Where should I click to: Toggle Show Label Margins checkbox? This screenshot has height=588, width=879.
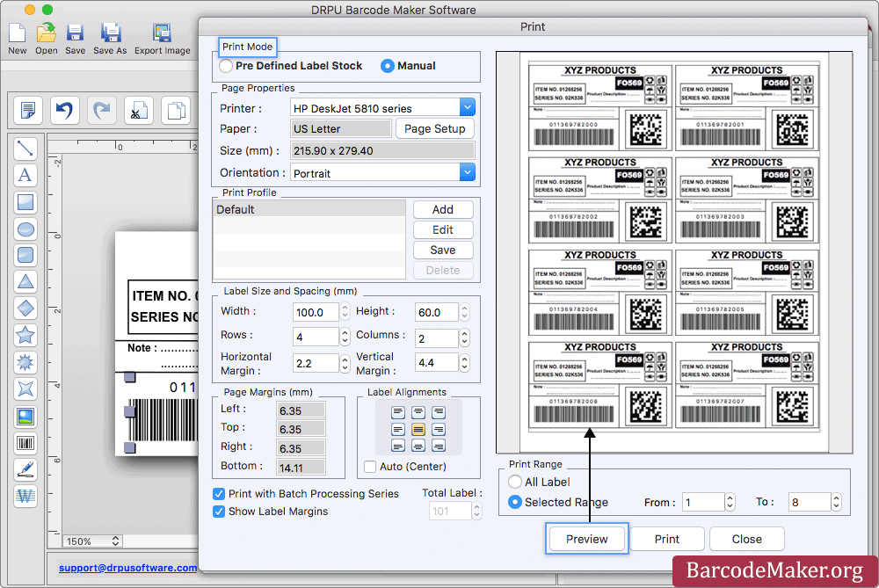(219, 512)
